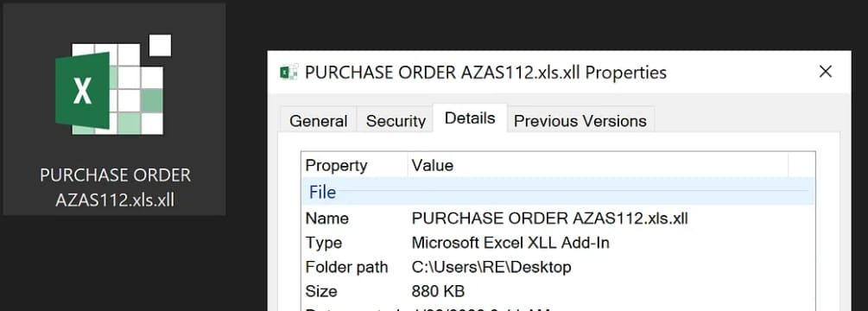Click the Microsoft Excel XLL Add-In value
Viewport: 868px width, 311px height.
click(x=510, y=243)
